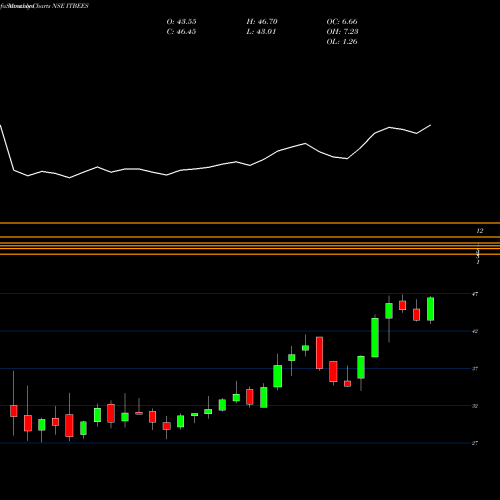Click the low price value L: 43.01
The width and height of the screenshot is (500, 500).
[x=262, y=32]
